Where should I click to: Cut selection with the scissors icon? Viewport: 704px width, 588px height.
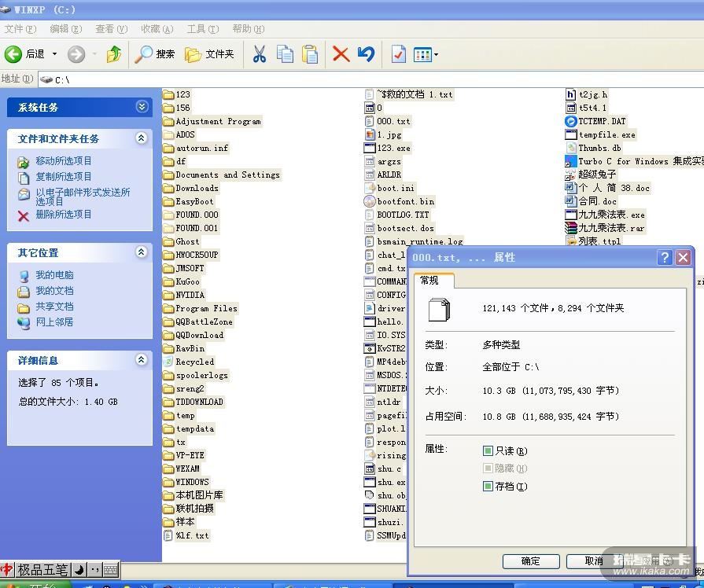[x=259, y=54]
